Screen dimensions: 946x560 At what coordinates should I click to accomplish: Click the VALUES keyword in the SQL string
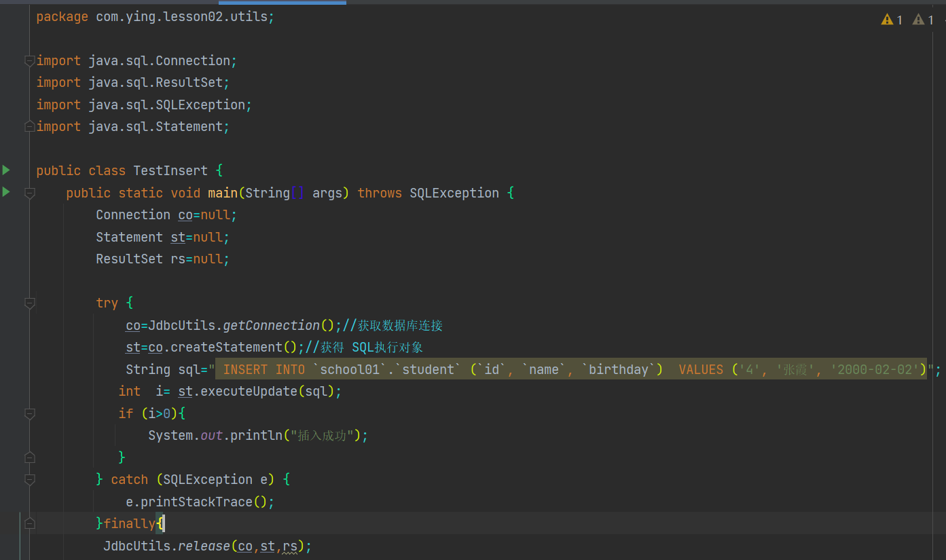click(701, 369)
